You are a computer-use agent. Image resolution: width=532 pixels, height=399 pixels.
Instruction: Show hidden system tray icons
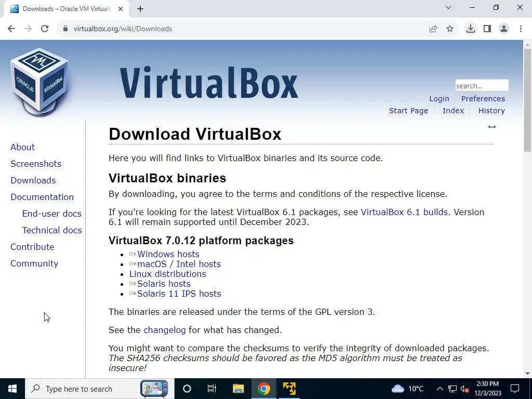[x=440, y=389]
